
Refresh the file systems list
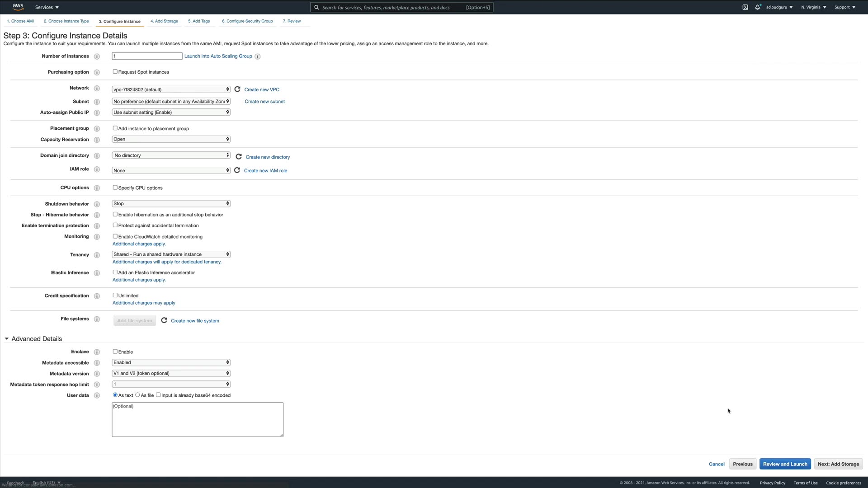coord(164,320)
